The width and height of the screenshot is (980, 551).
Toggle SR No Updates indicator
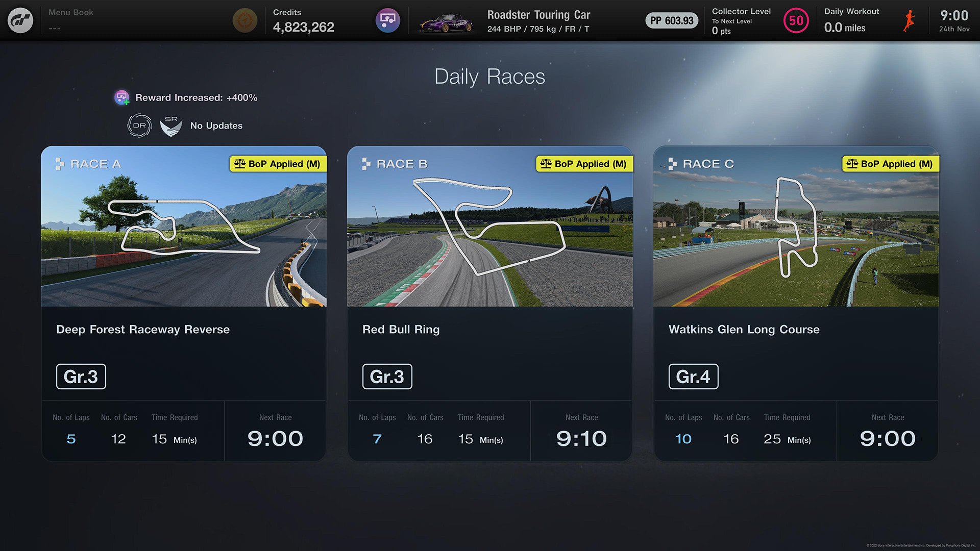[169, 124]
